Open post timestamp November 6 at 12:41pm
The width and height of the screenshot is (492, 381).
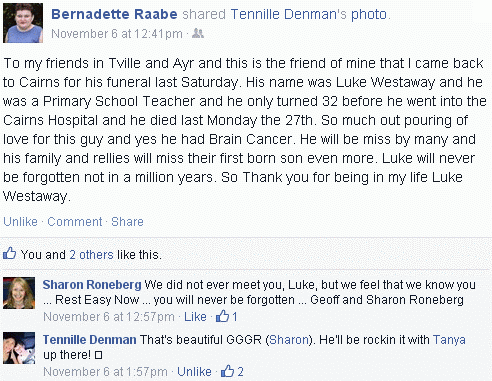click(117, 34)
